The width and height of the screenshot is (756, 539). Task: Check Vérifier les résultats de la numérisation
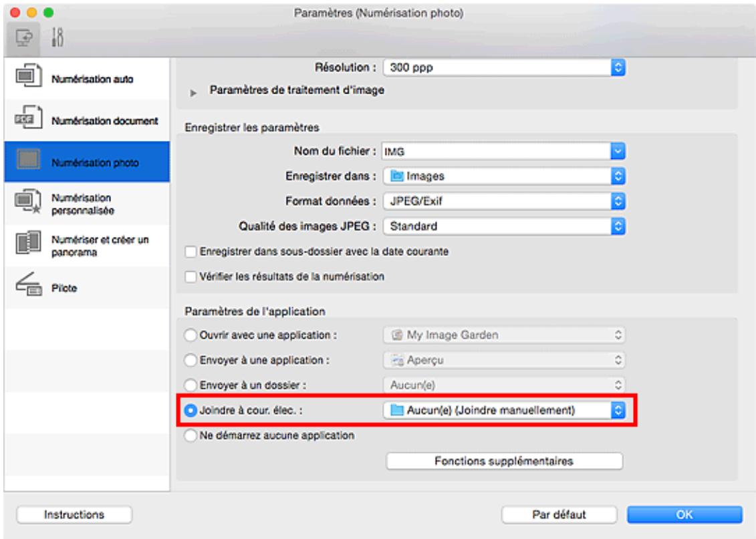click(x=191, y=277)
